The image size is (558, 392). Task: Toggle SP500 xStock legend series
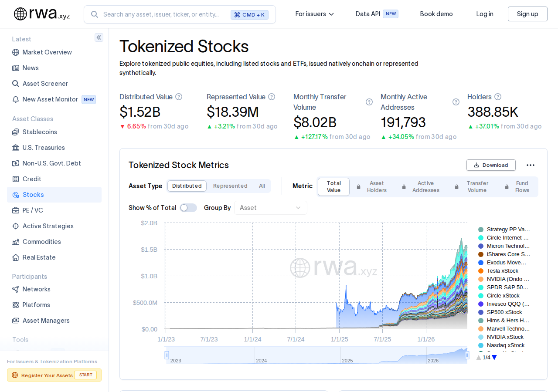click(500, 312)
